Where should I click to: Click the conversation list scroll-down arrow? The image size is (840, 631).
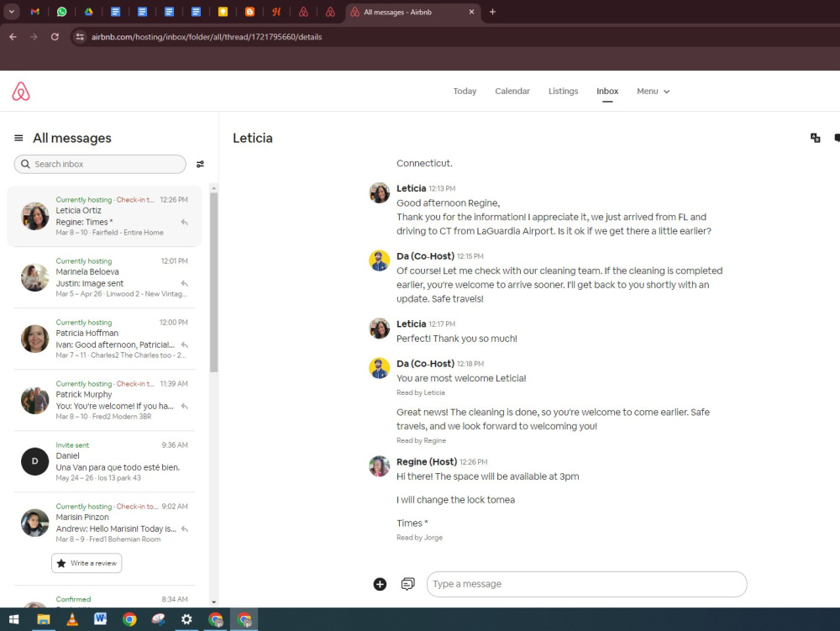click(213, 602)
